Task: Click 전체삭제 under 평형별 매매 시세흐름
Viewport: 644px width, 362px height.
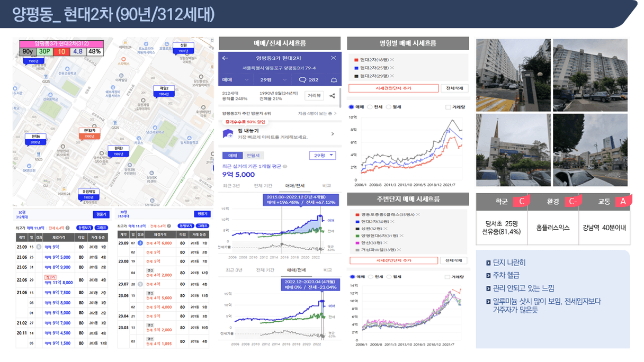Action: click(x=454, y=88)
